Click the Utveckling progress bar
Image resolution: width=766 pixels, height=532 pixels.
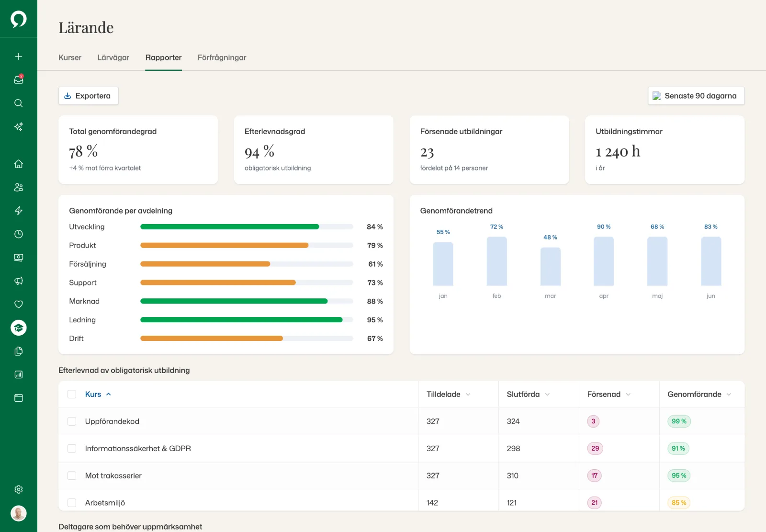click(247, 226)
